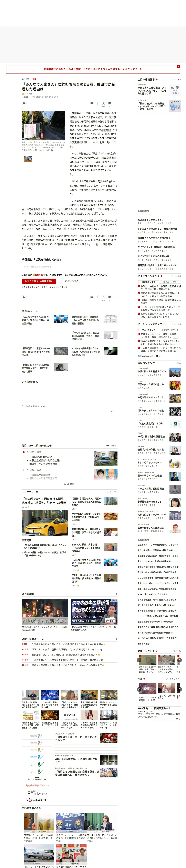The width and height of the screenshot is (186, 868).
Task: Click X share icon below paywall
Action: (104, 297)
